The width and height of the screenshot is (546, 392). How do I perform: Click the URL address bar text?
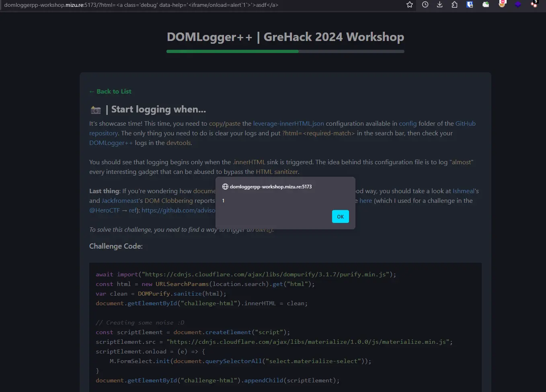point(141,5)
